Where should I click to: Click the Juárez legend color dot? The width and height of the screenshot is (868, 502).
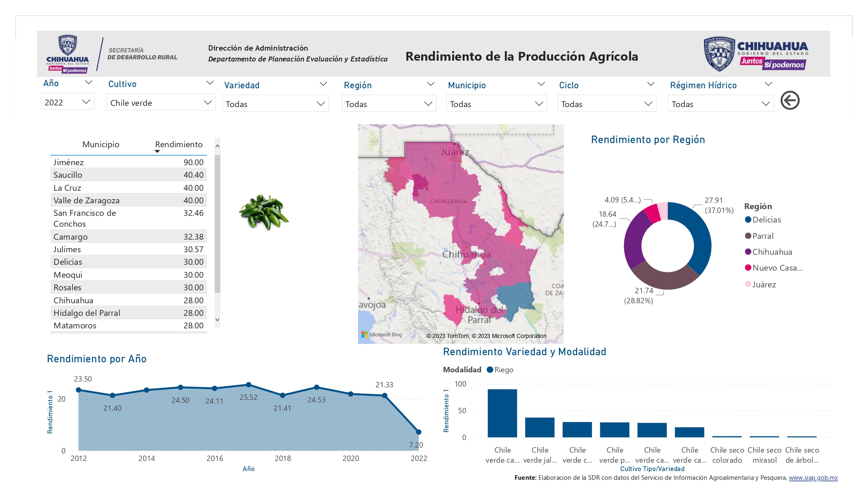pyautogui.click(x=748, y=284)
